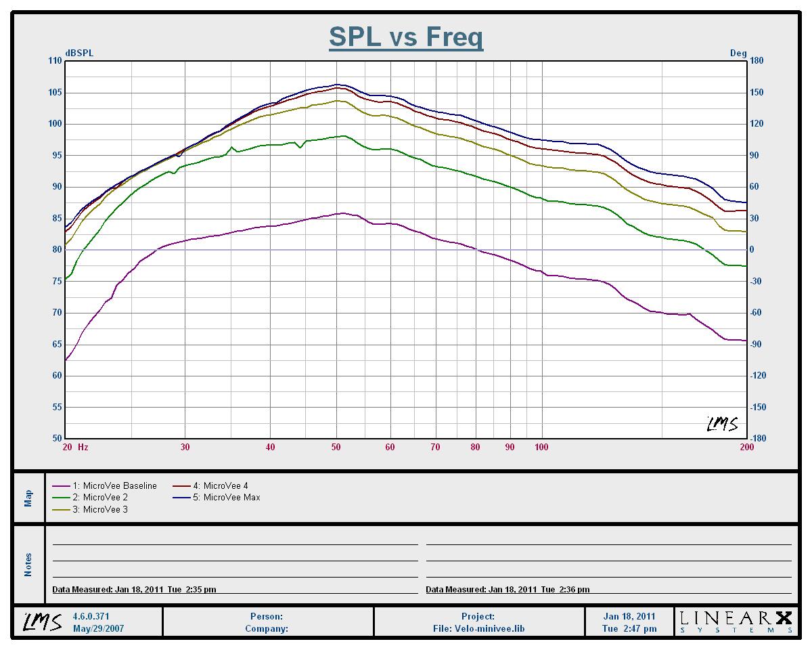Click the Map panel label
Viewport: 812px width, 650px height.
pyautogui.click(x=28, y=498)
